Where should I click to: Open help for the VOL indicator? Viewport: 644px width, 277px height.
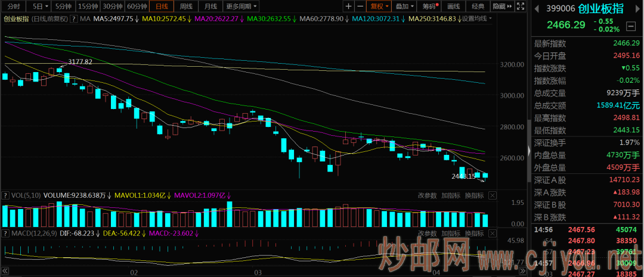(x=5, y=195)
